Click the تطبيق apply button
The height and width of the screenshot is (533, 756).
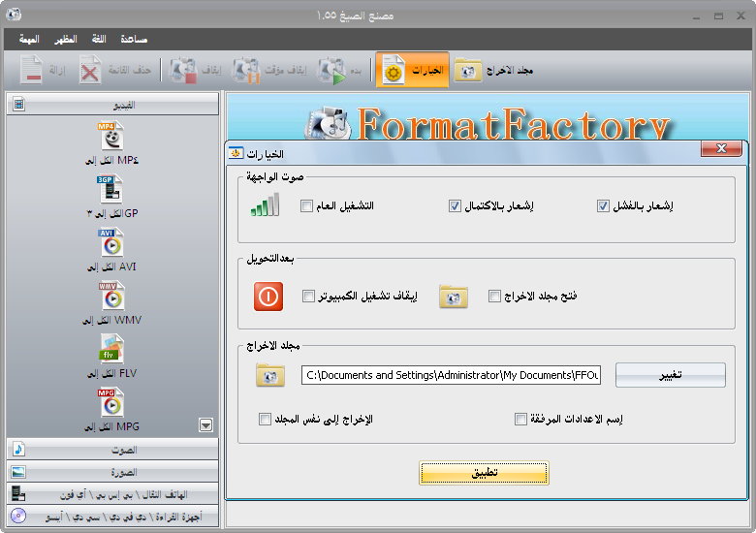point(484,473)
